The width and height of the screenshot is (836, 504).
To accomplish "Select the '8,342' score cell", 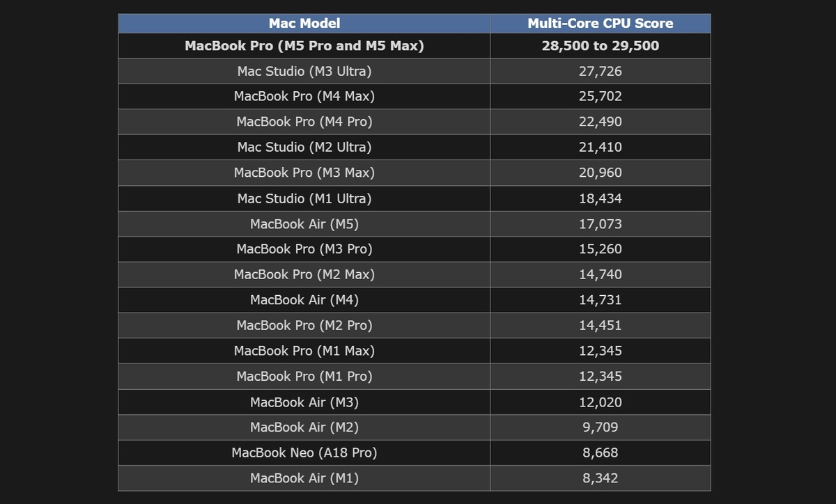I will [x=601, y=478].
